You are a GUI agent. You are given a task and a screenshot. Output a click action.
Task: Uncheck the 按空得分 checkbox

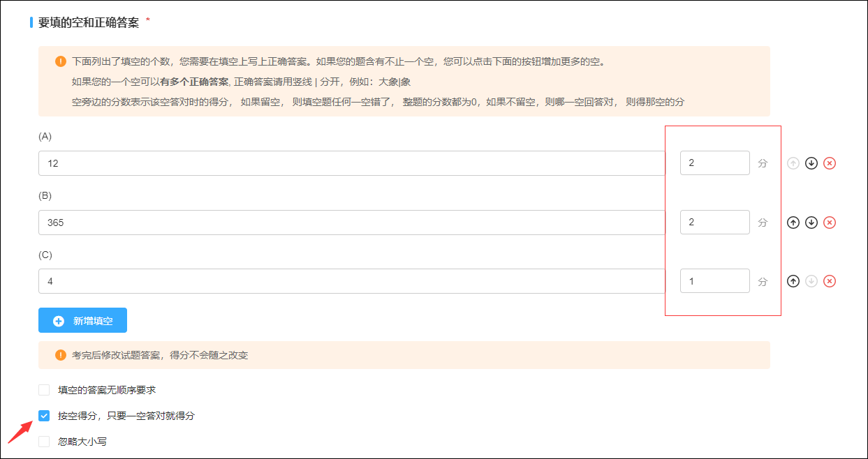click(x=44, y=415)
